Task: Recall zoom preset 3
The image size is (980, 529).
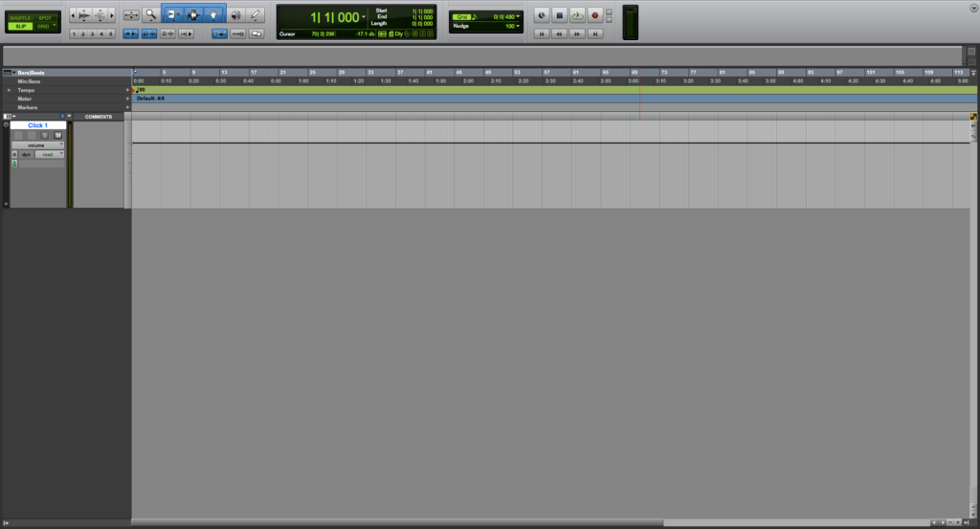Action: point(92,33)
